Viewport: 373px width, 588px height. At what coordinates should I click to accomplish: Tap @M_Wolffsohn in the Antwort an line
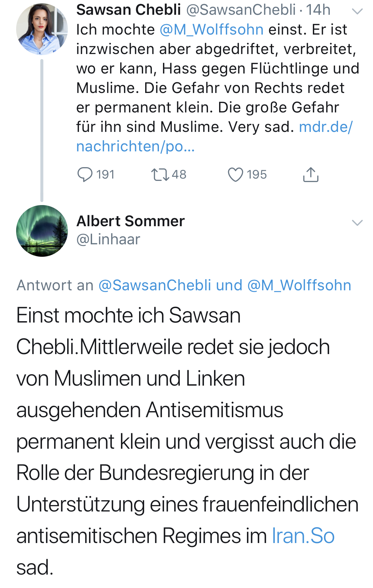(x=299, y=285)
